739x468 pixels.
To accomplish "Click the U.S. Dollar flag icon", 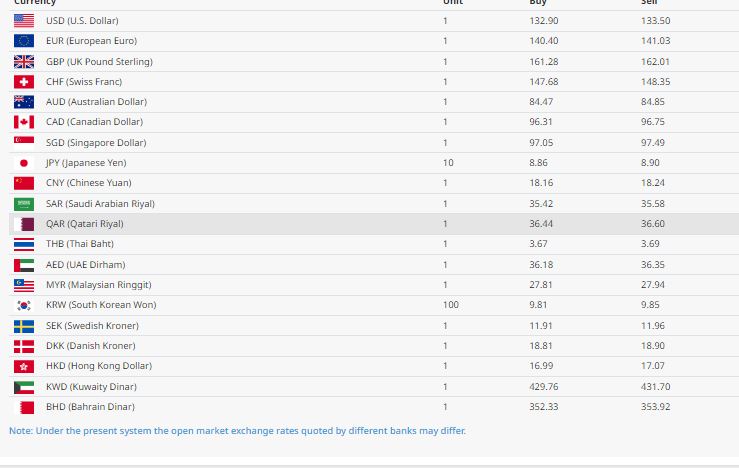I will [24, 21].
